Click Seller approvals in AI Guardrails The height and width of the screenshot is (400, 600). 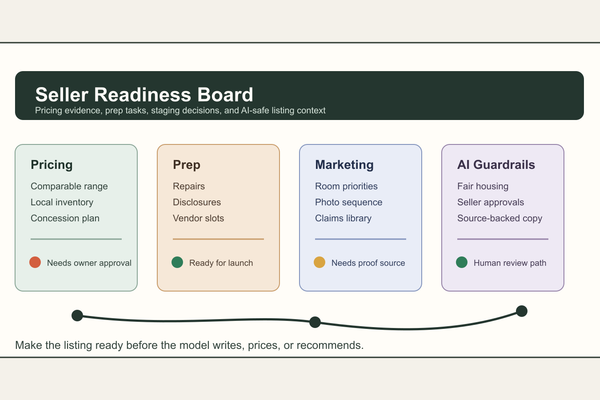coord(491,202)
